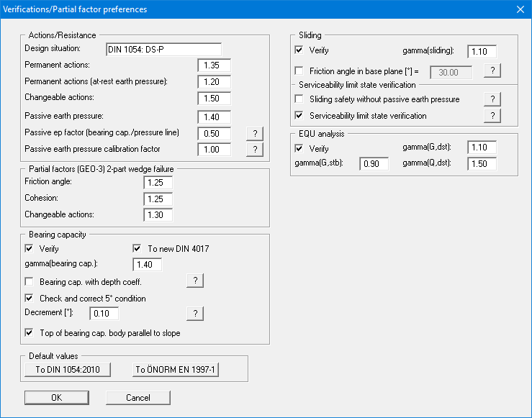Open help for serviceability limit state verification
532x418 pixels.
coord(491,116)
